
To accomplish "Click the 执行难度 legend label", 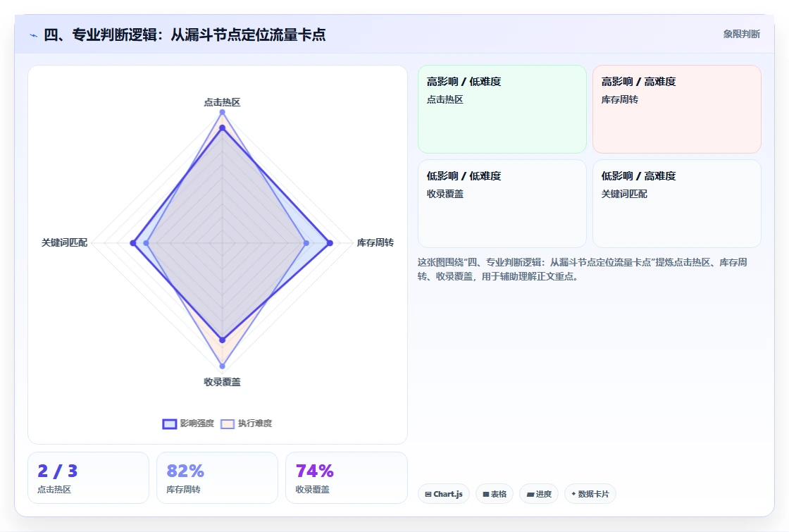I will click(x=255, y=423).
